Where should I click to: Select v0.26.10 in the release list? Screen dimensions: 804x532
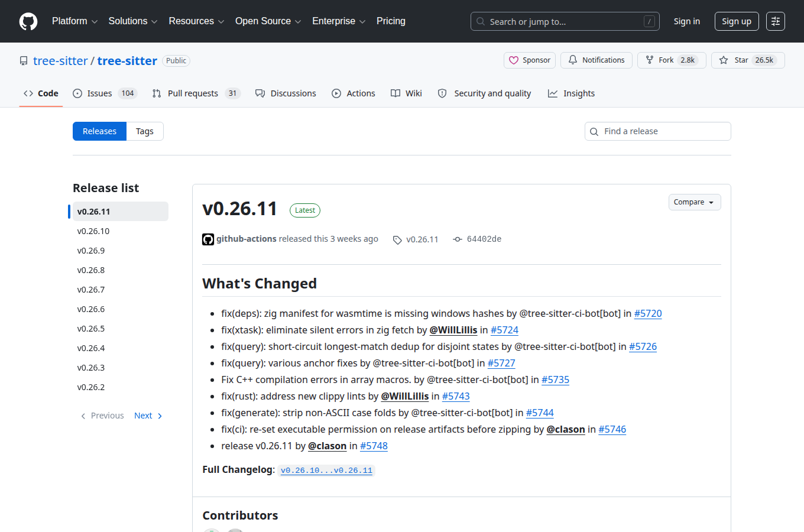coord(121,231)
